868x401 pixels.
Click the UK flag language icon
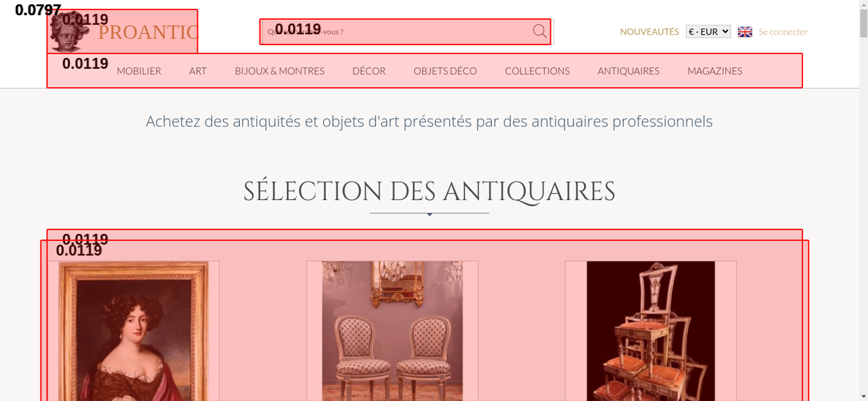pos(745,32)
